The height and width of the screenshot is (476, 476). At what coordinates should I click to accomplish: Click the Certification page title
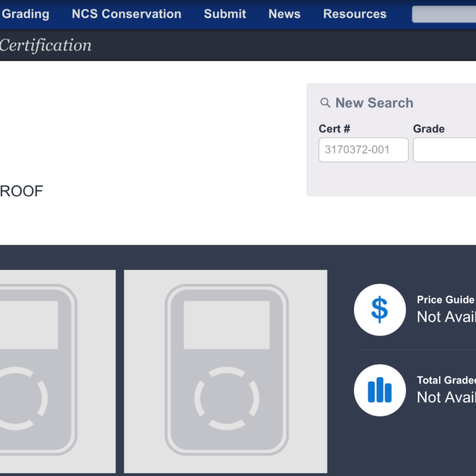(x=45, y=45)
